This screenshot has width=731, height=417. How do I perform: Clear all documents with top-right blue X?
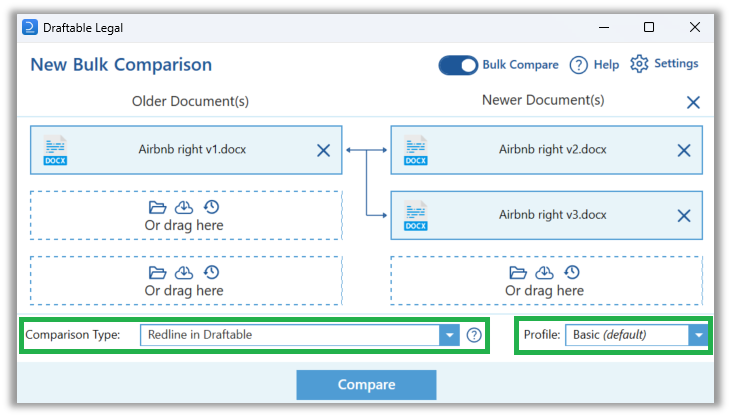tap(693, 103)
